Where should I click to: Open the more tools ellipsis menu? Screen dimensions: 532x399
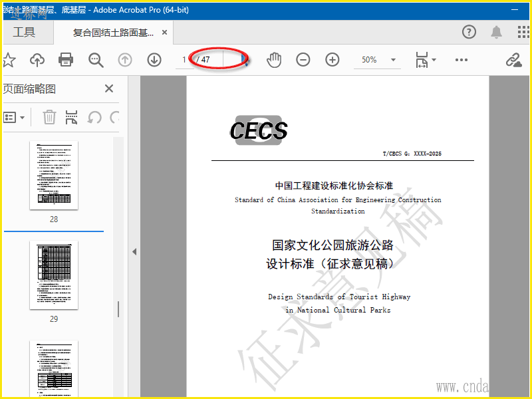click(462, 60)
